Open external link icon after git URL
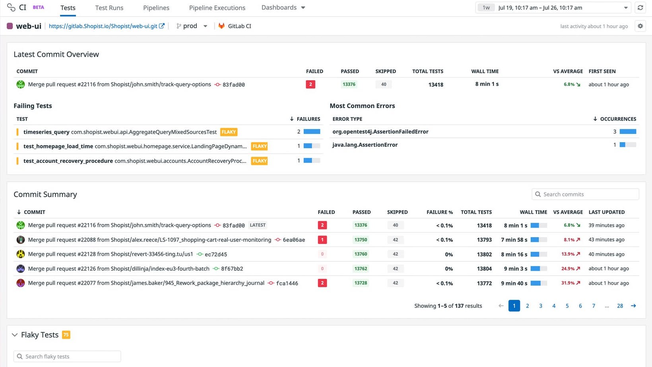The height and width of the screenshot is (367, 652). point(162,26)
